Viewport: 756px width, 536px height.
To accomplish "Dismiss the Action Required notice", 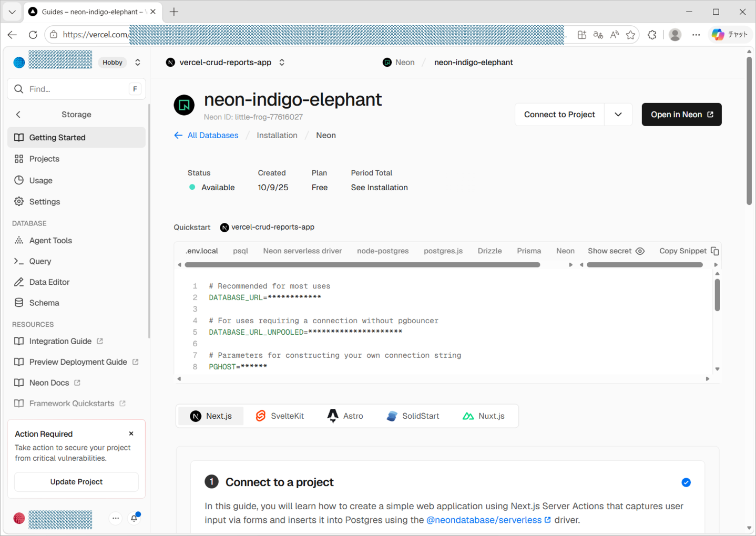I will 131,434.
